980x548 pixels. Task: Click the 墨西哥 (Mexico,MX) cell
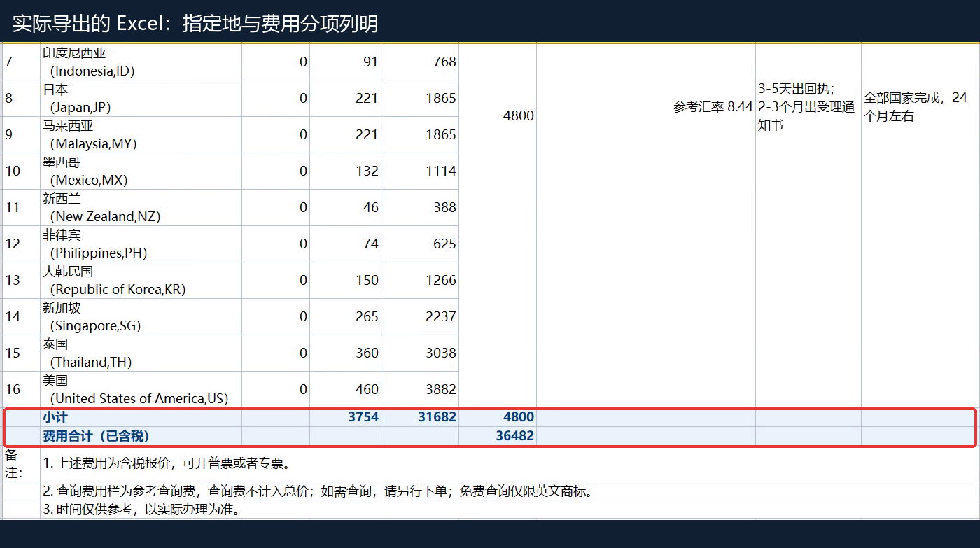pos(141,171)
